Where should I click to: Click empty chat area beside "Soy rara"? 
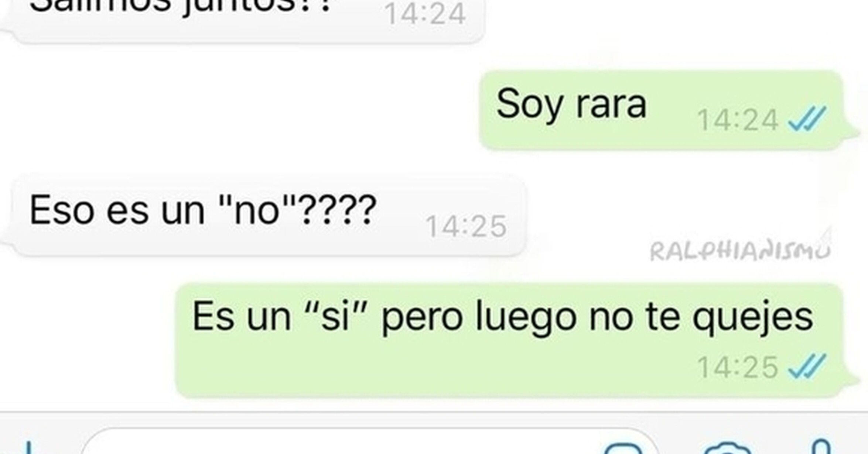pos(240,110)
